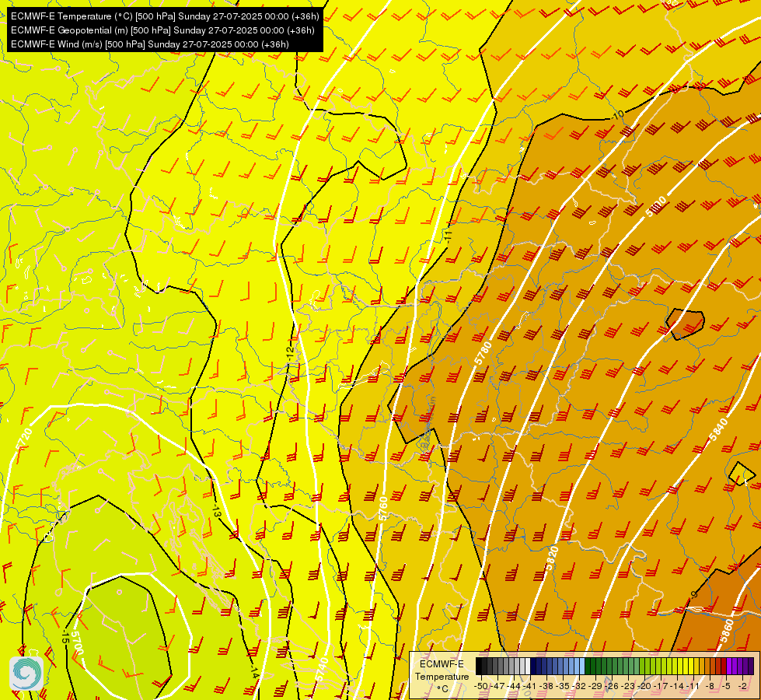The width and height of the screenshot is (761, 700).
Task: Pick the dark green swatch above -29 in legend
Action: point(594,666)
